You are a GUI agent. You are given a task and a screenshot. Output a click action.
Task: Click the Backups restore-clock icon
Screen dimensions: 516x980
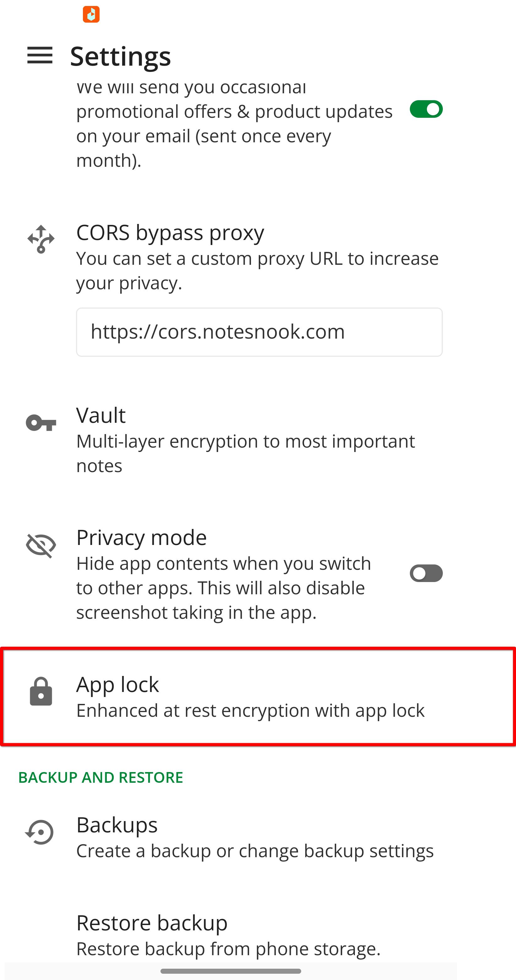[40, 832]
